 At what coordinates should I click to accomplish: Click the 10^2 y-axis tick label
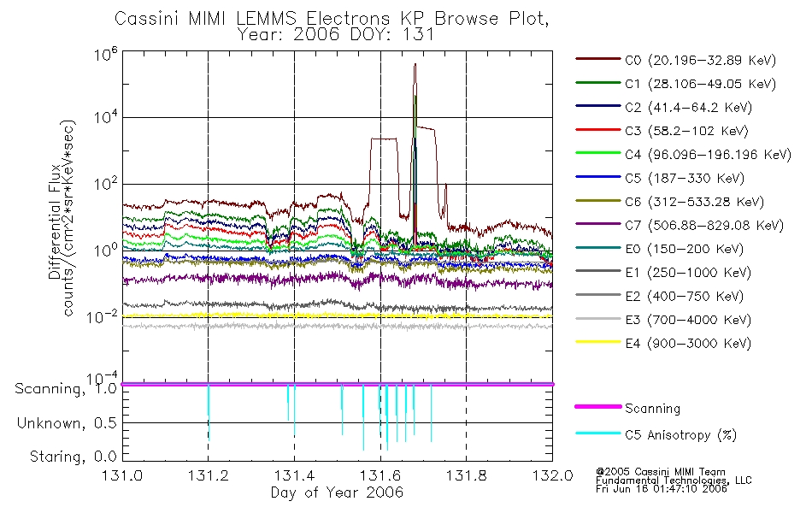tap(105, 183)
